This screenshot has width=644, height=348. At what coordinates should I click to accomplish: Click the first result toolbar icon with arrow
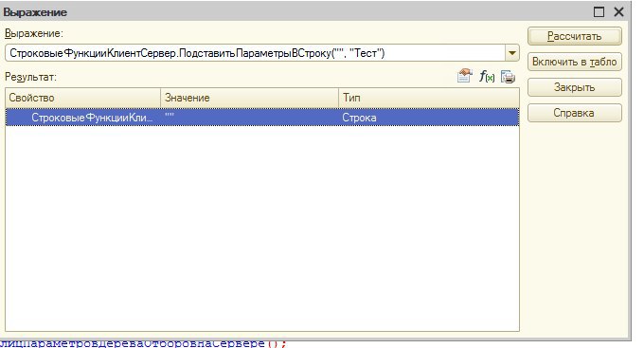(x=464, y=76)
